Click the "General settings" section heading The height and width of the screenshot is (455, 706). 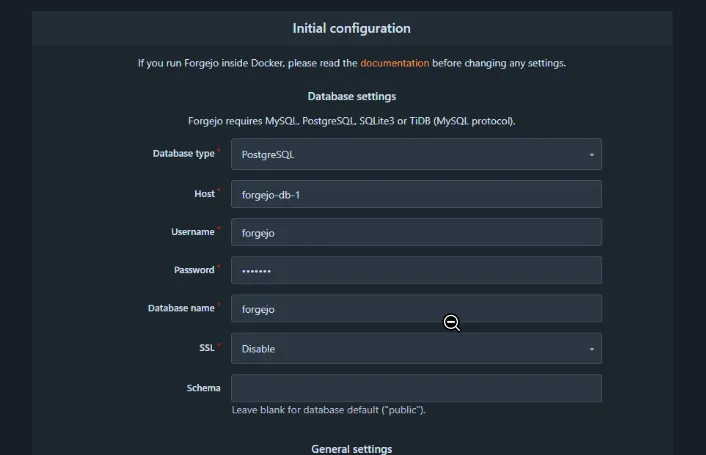(351, 449)
